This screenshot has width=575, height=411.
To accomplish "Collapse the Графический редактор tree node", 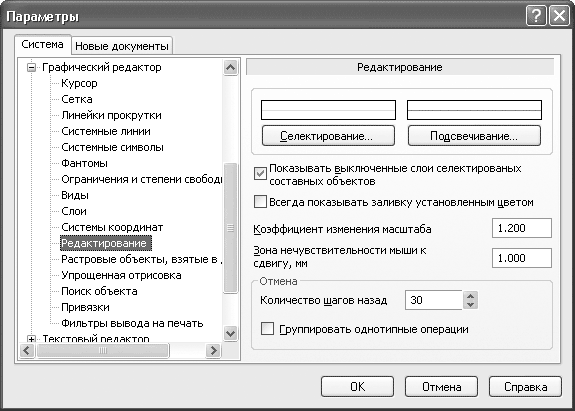I will coord(32,67).
